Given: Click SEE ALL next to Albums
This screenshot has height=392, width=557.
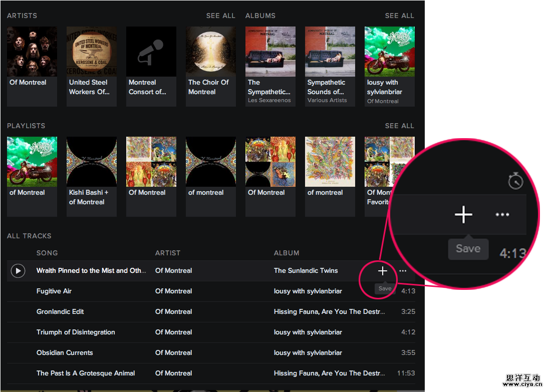Looking at the screenshot, I should coord(399,16).
